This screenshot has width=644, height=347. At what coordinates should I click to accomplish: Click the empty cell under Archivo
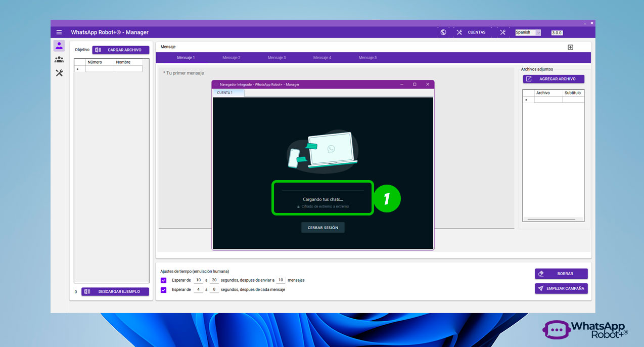[548, 100]
